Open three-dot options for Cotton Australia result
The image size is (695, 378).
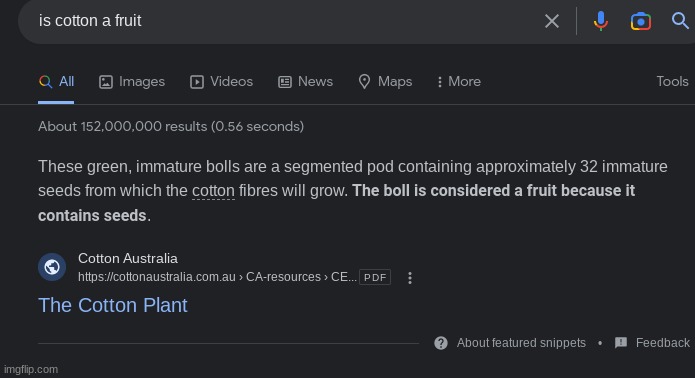410,278
